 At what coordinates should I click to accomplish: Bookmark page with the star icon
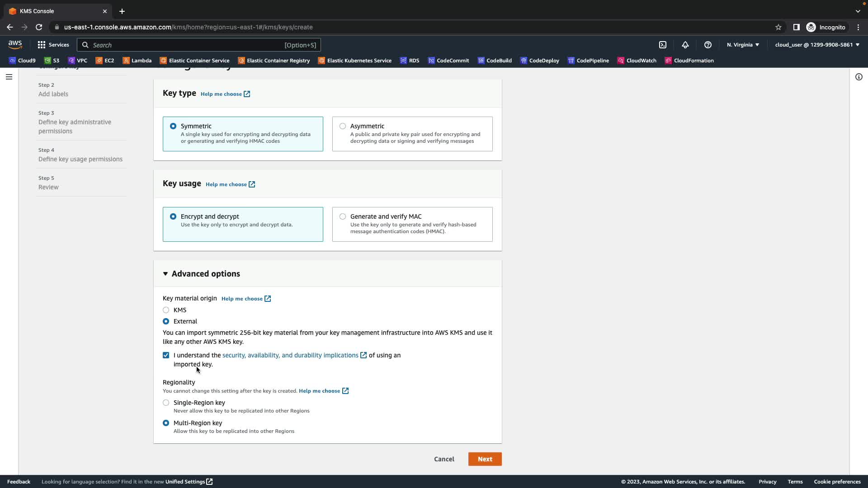pyautogui.click(x=778, y=27)
